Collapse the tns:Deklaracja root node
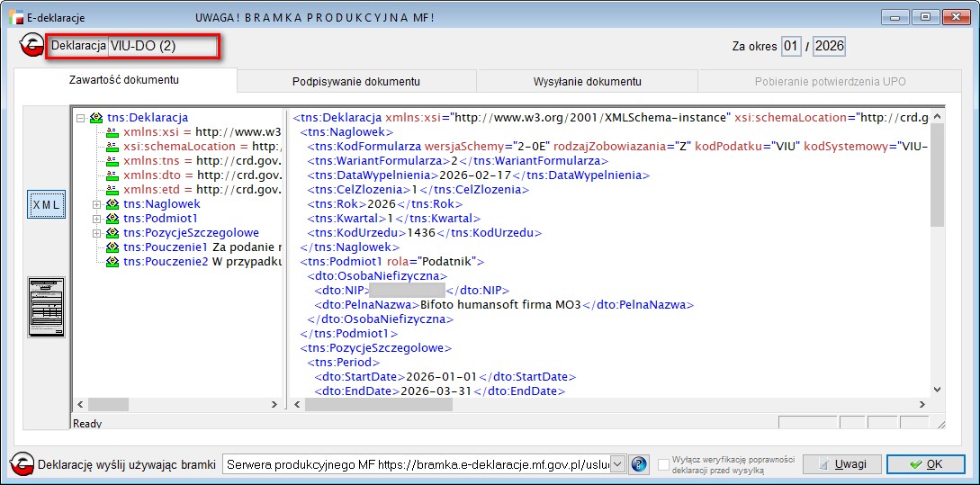The height and width of the screenshot is (485, 980). (x=82, y=117)
